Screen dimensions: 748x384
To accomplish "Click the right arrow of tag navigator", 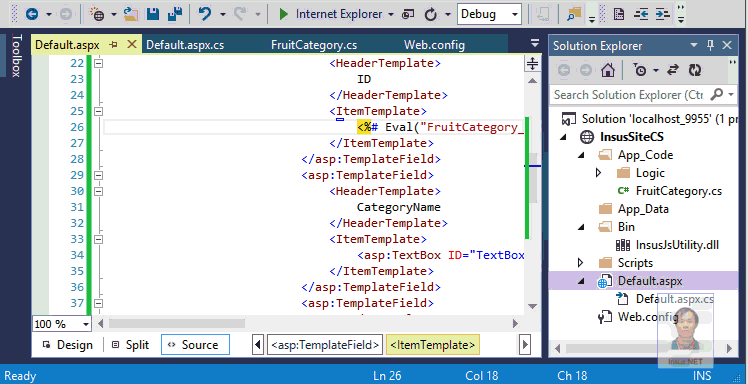I will point(525,344).
